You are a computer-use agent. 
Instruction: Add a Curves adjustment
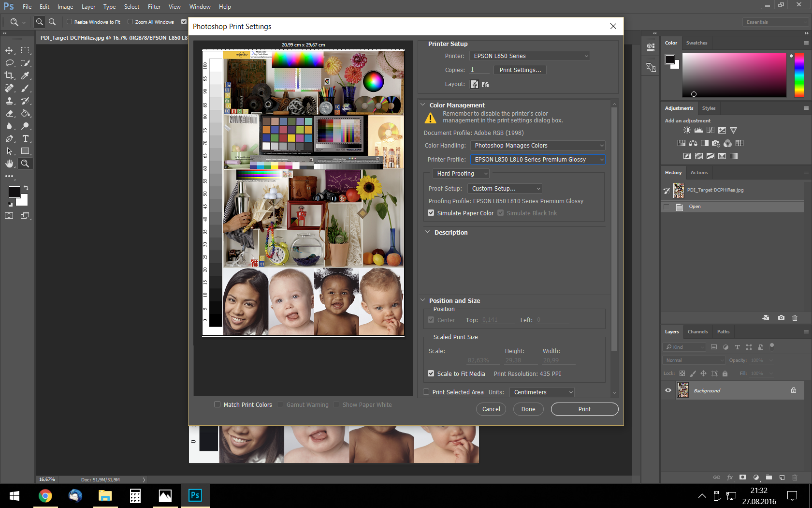click(x=710, y=130)
